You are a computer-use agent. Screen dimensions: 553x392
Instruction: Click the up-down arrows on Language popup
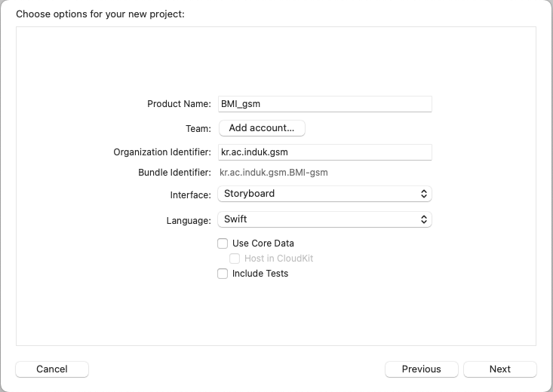(425, 219)
